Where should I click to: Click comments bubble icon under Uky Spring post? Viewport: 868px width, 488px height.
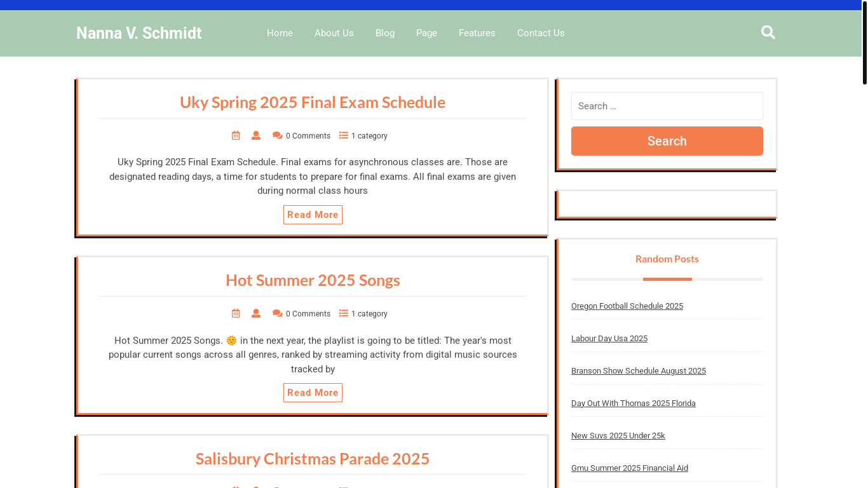277,135
